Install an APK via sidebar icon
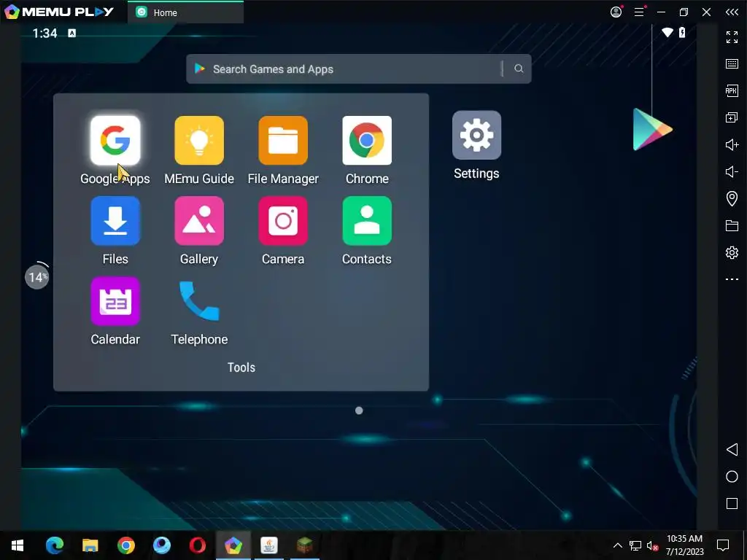The height and width of the screenshot is (560, 747). (x=732, y=90)
